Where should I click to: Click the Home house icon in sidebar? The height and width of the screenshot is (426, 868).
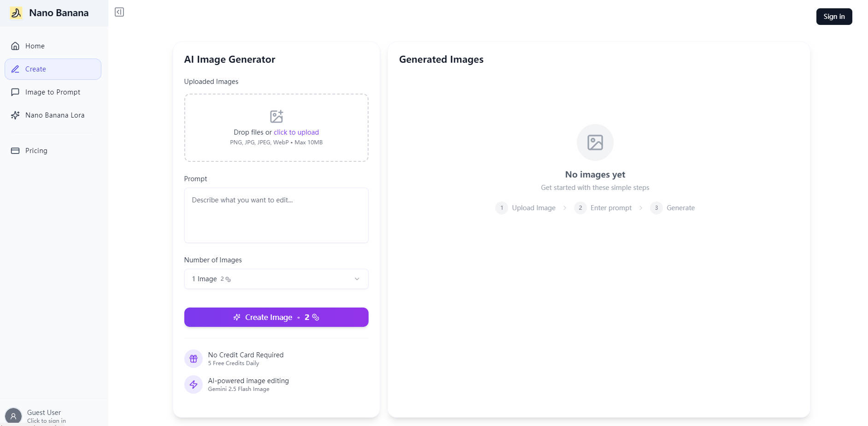[x=15, y=46]
